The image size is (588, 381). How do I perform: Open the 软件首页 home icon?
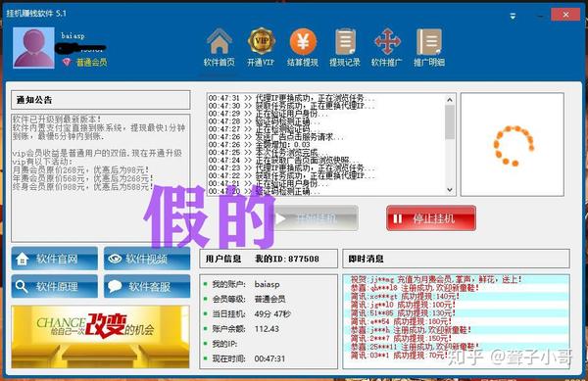[219, 41]
